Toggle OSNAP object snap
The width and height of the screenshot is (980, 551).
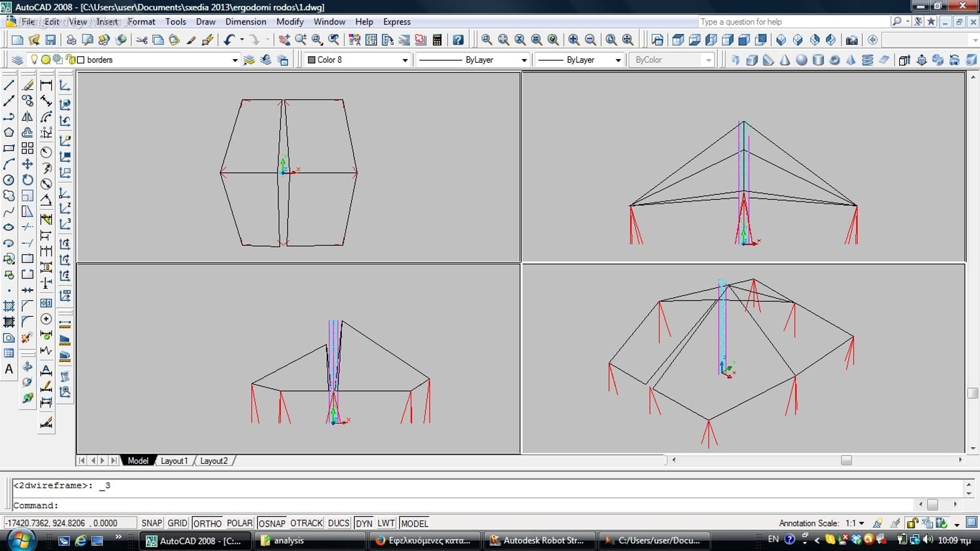271,523
